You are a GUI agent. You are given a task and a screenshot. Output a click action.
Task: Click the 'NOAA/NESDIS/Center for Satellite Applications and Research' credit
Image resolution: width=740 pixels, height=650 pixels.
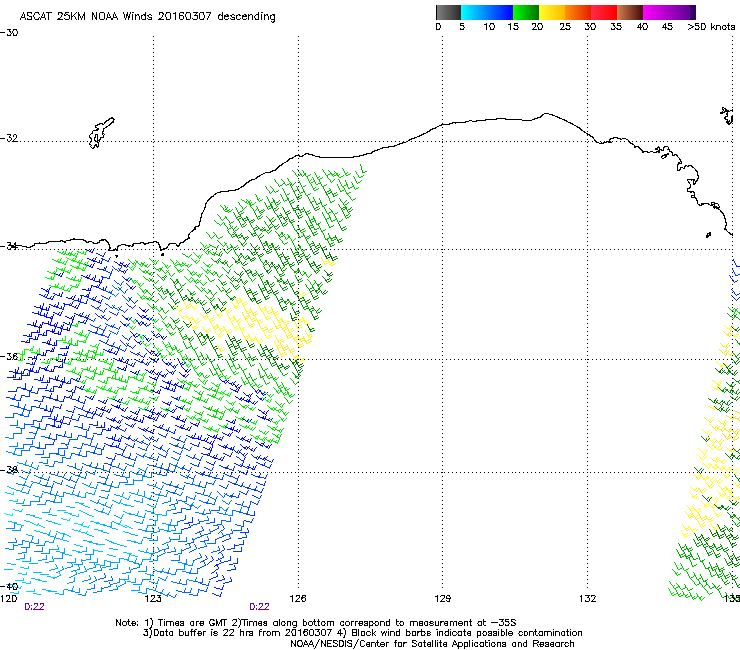[432, 644]
